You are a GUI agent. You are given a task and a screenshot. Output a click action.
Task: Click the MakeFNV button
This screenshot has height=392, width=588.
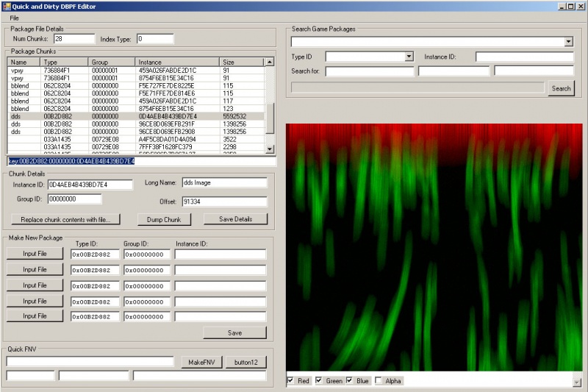coord(200,362)
